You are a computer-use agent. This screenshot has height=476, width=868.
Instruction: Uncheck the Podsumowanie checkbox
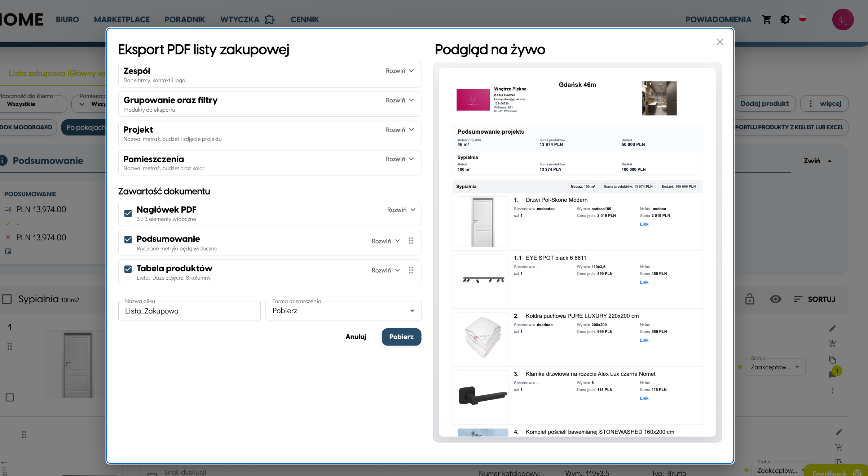tap(128, 240)
